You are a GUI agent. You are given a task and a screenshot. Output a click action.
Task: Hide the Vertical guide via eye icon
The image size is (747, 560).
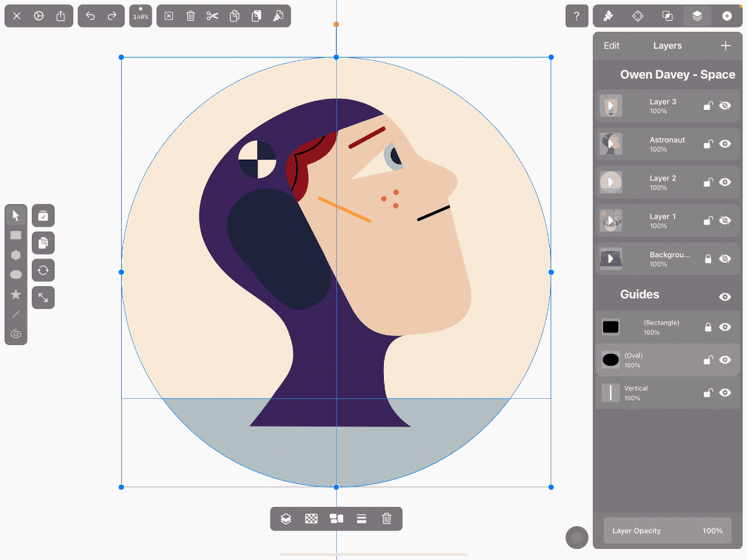point(725,393)
